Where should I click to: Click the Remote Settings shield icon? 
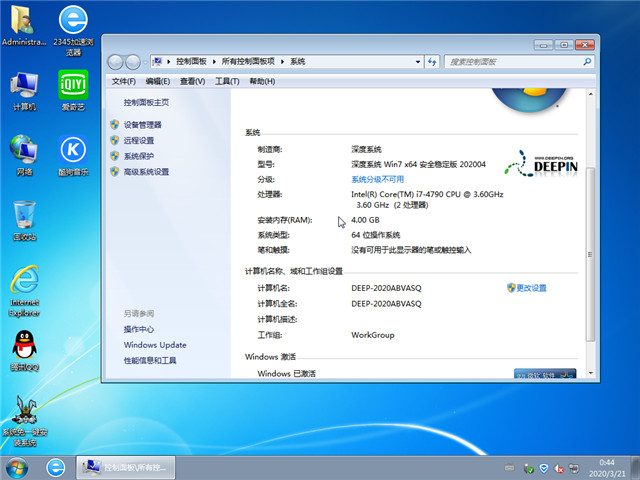115,140
